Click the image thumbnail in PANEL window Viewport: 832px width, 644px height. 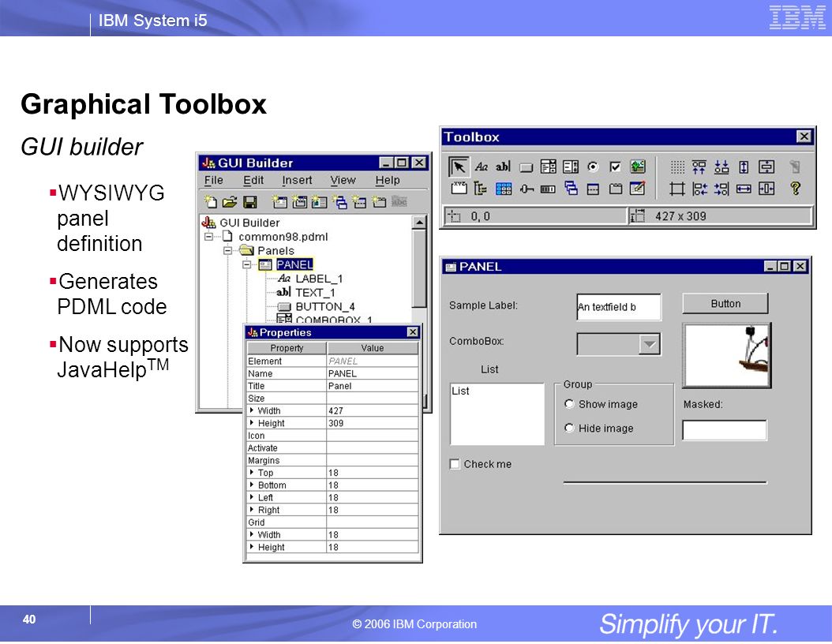point(727,355)
